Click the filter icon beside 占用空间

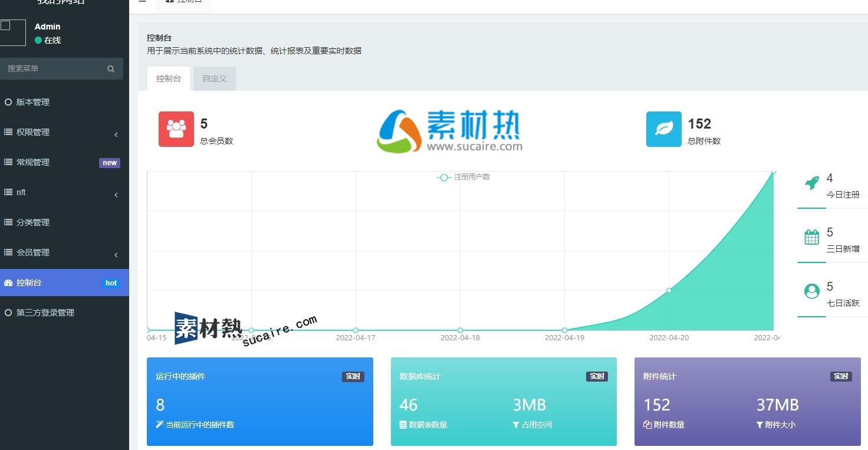click(516, 425)
